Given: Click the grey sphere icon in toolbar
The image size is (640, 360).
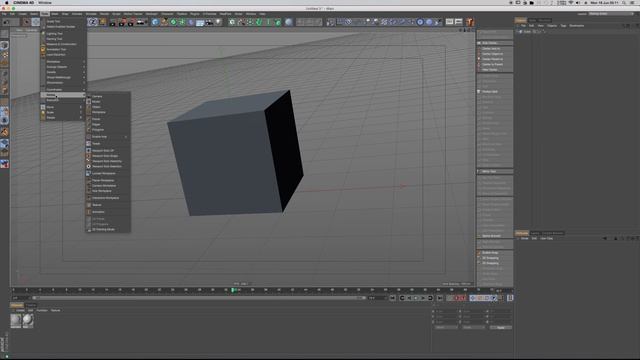Looking at the screenshot, I should [289, 22].
